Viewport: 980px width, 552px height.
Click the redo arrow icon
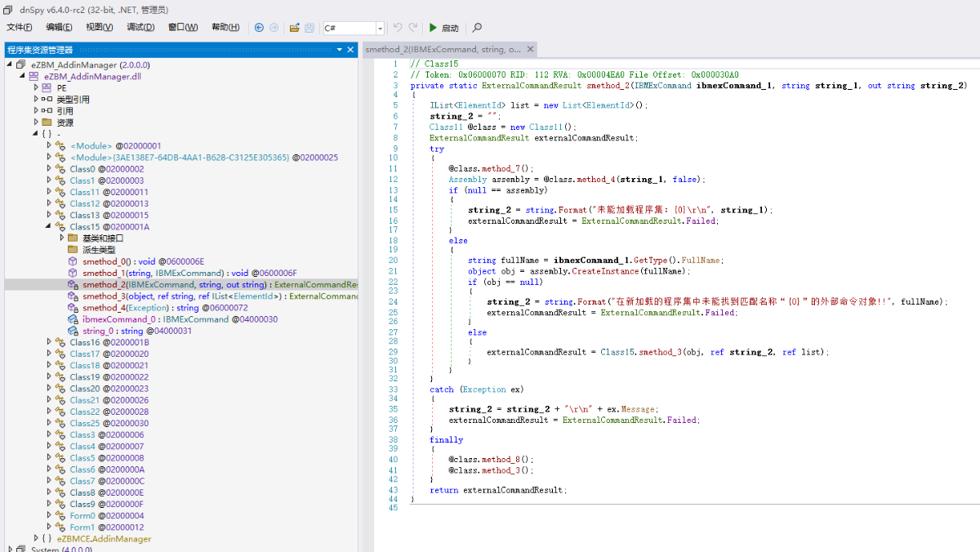pos(414,28)
